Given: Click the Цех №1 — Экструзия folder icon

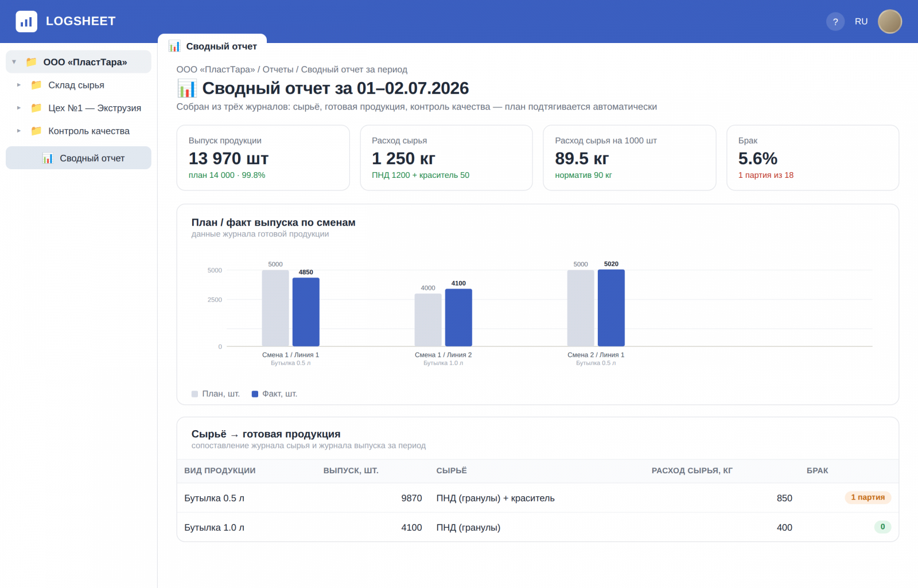Looking at the screenshot, I should point(36,108).
